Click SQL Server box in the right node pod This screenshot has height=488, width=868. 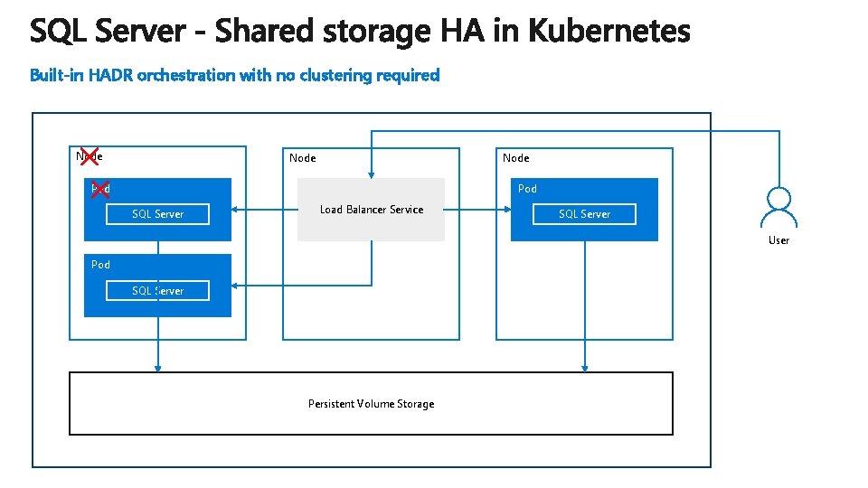coord(584,214)
